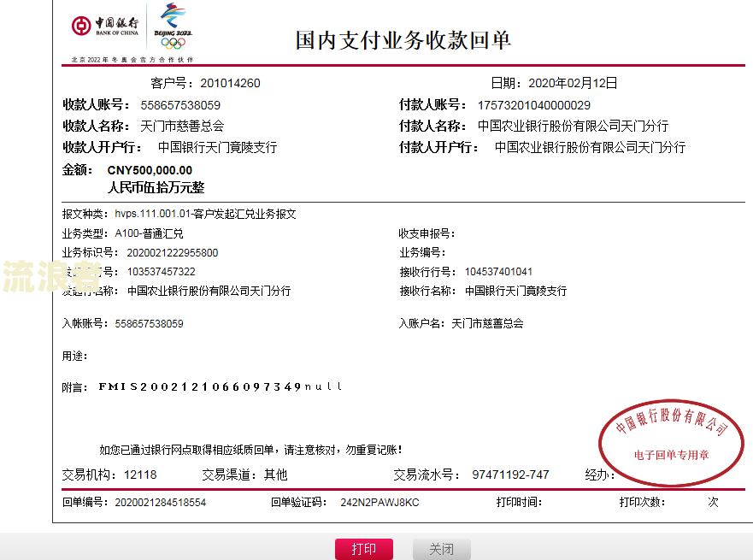The width and height of the screenshot is (753, 560).
Task: Click the grey 关闭 close button
Action: (441, 549)
